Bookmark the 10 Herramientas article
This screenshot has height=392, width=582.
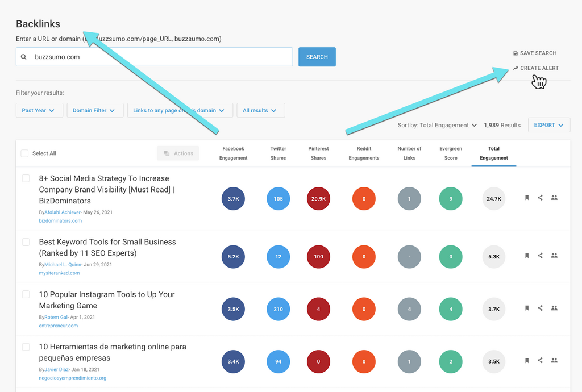tap(527, 360)
